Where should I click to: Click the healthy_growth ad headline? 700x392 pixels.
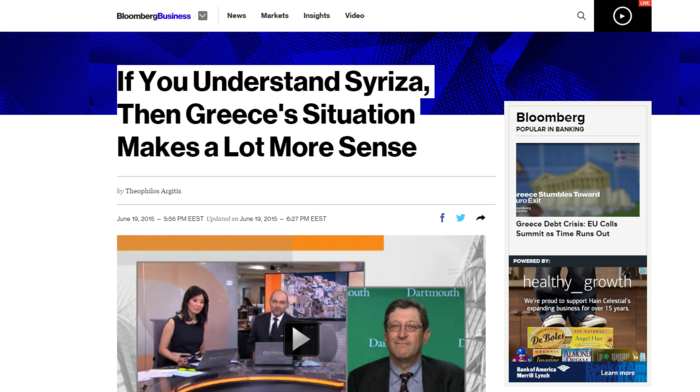(x=577, y=282)
